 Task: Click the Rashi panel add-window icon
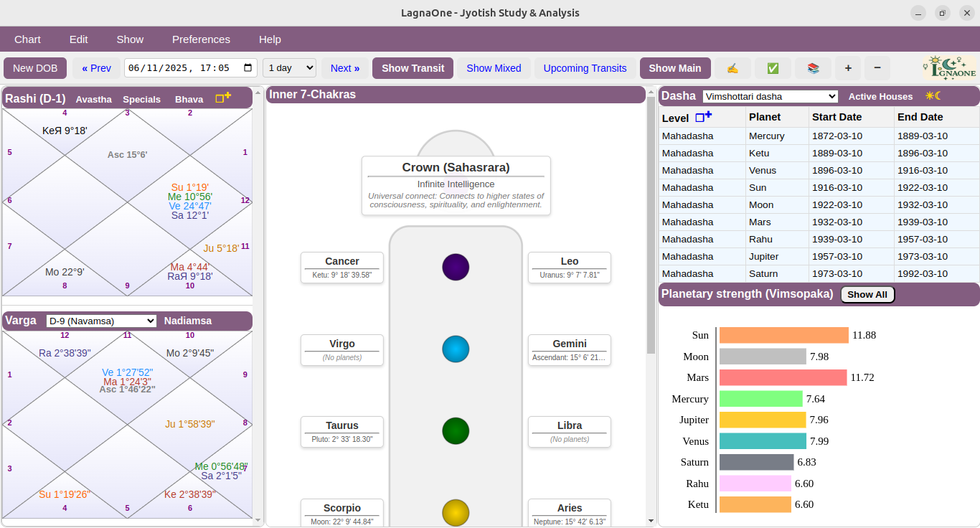[223, 98]
